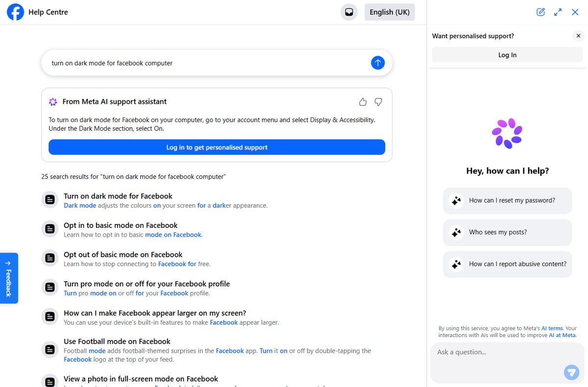Start a new chat with the compose icon
This screenshot has width=588, height=387.
(540, 12)
